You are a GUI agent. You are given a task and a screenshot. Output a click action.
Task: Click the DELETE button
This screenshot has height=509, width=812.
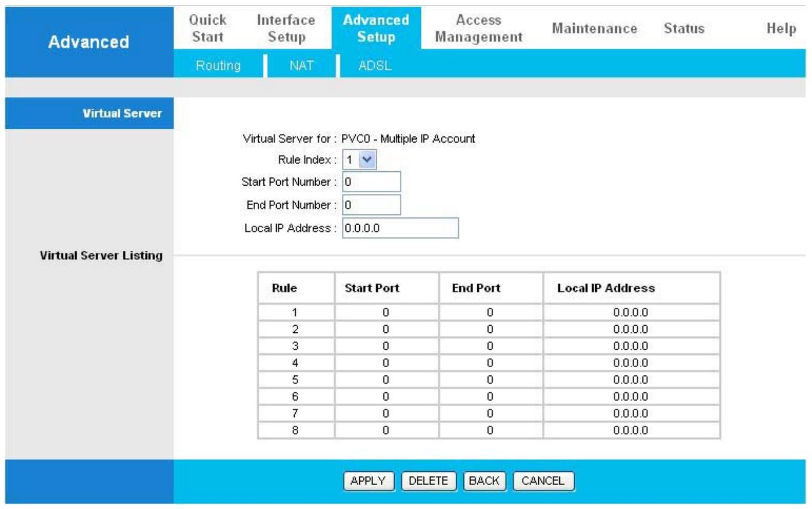click(428, 481)
